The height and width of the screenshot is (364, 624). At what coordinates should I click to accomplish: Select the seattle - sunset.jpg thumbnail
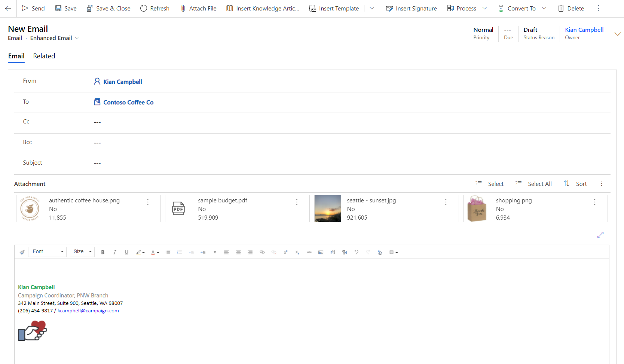pos(328,208)
